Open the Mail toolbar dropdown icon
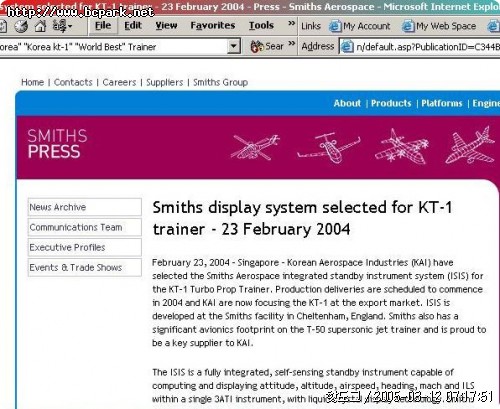This screenshot has height=409, width=500. click(x=62, y=26)
